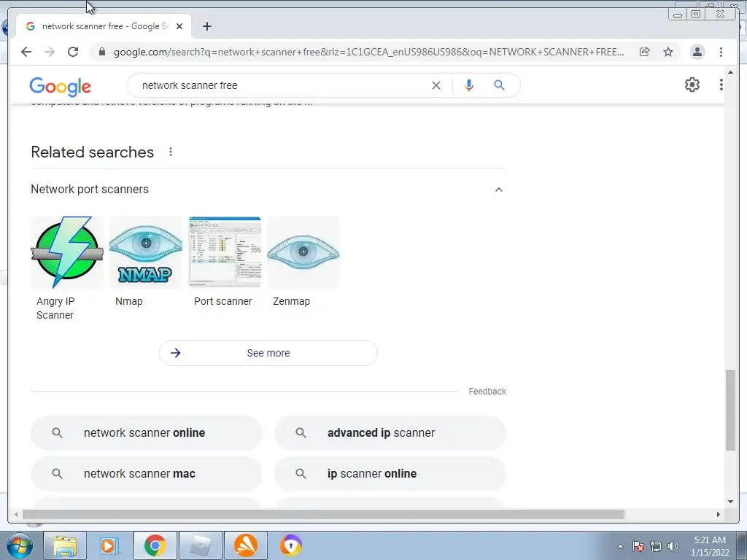Open the Windows Start menu
This screenshot has width=747, height=560.
point(19,545)
